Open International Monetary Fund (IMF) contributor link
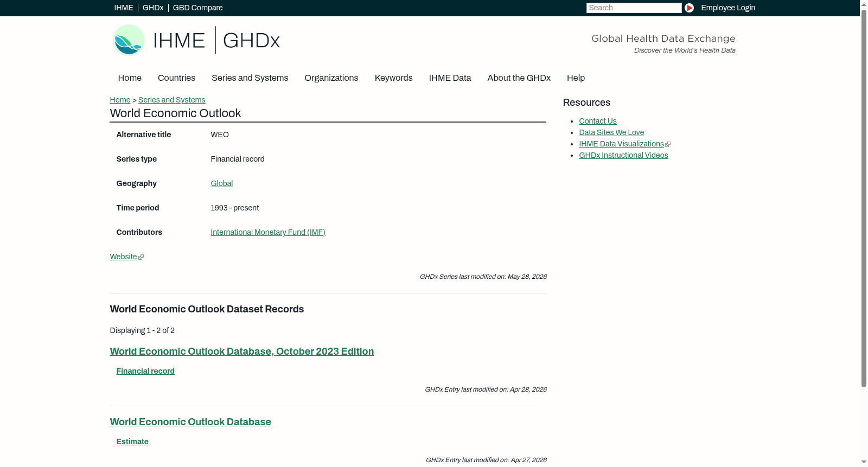This screenshot has height=467, width=868. [x=268, y=232]
